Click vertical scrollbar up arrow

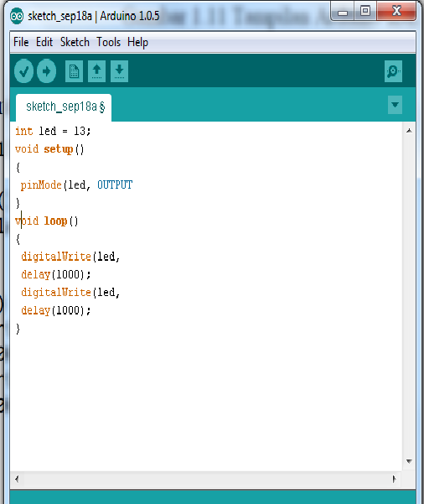tap(409, 131)
